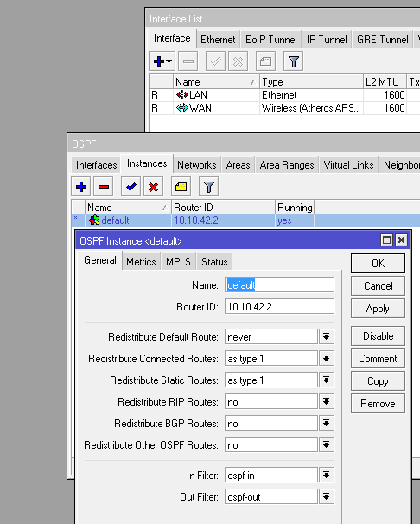This screenshot has width=420, height=524.
Task: Click the enable checkmark in Interface List toolbar
Action: [x=215, y=61]
